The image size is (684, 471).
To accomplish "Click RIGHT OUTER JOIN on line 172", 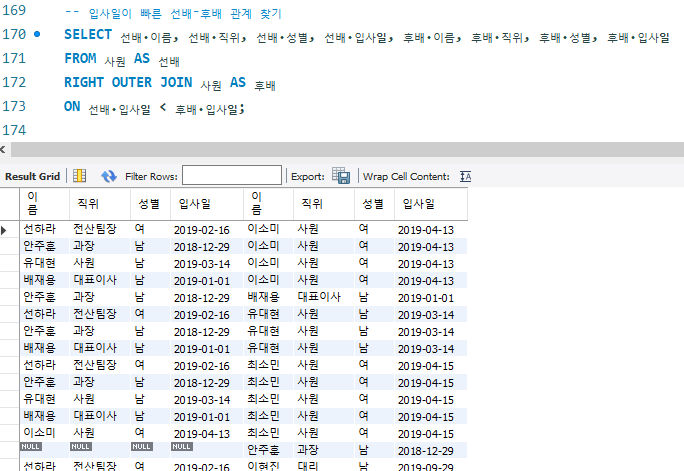I will pyautogui.click(x=128, y=82).
